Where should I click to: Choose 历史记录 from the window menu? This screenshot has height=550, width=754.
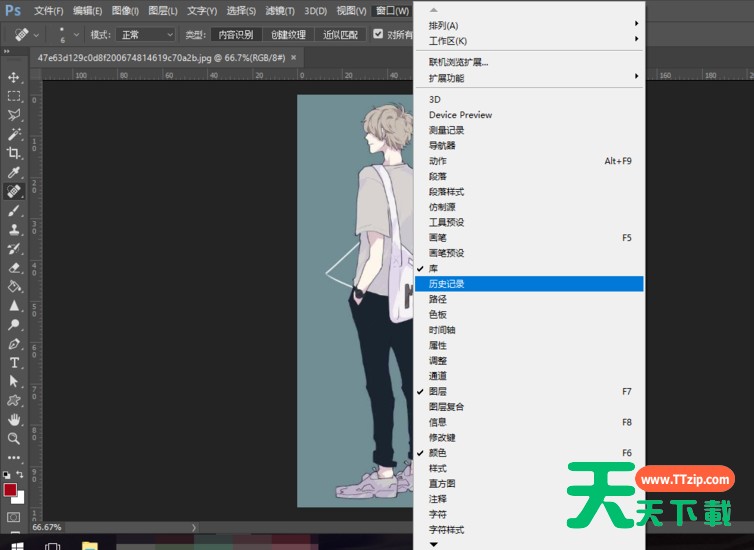(529, 284)
